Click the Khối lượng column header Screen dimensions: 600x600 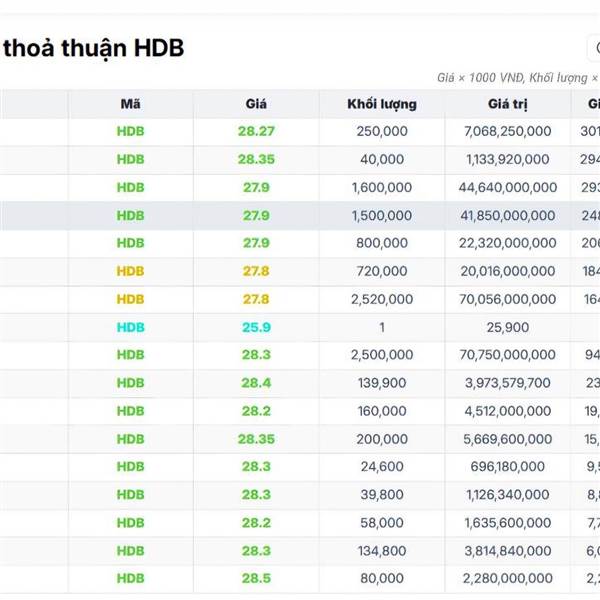(x=382, y=104)
